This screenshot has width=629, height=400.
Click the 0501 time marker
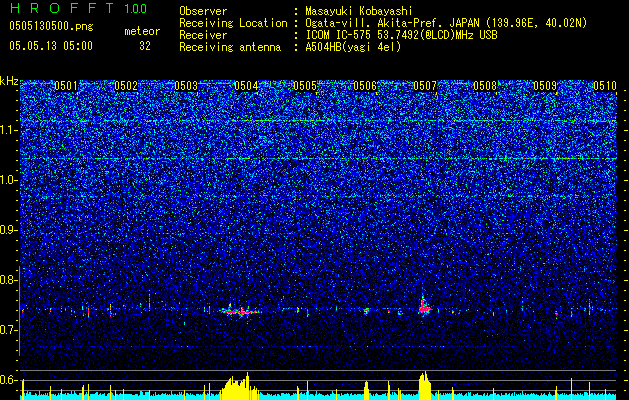pyautogui.click(x=66, y=86)
